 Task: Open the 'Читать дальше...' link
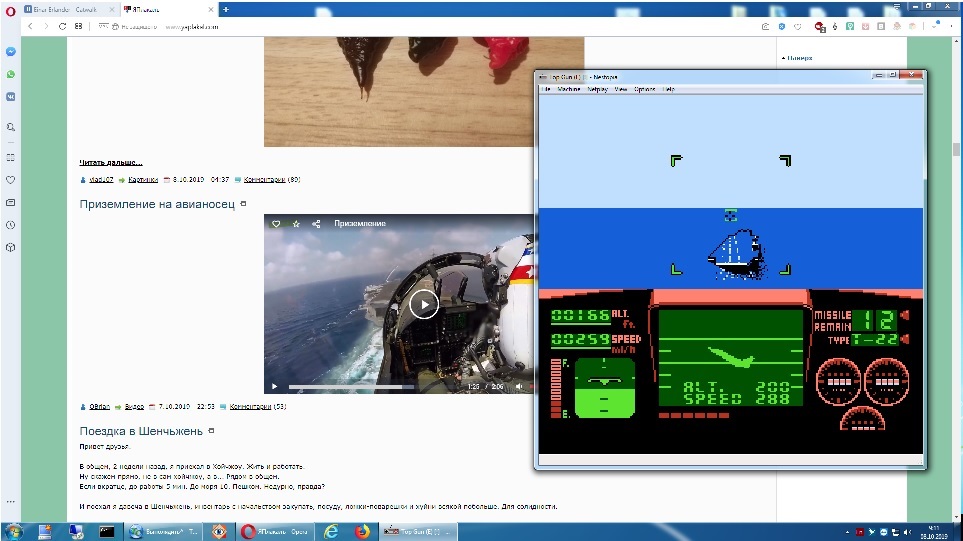(111, 163)
